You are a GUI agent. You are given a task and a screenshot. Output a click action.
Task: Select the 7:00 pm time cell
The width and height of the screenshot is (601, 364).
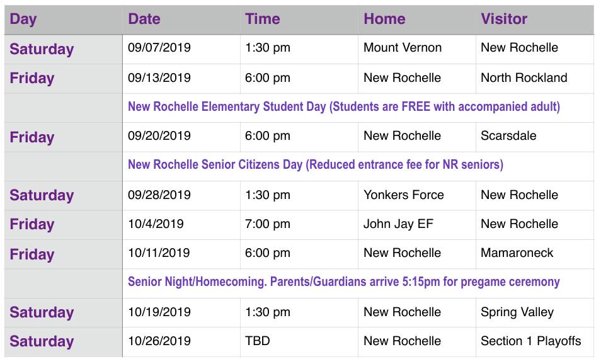pyautogui.click(x=299, y=225)
